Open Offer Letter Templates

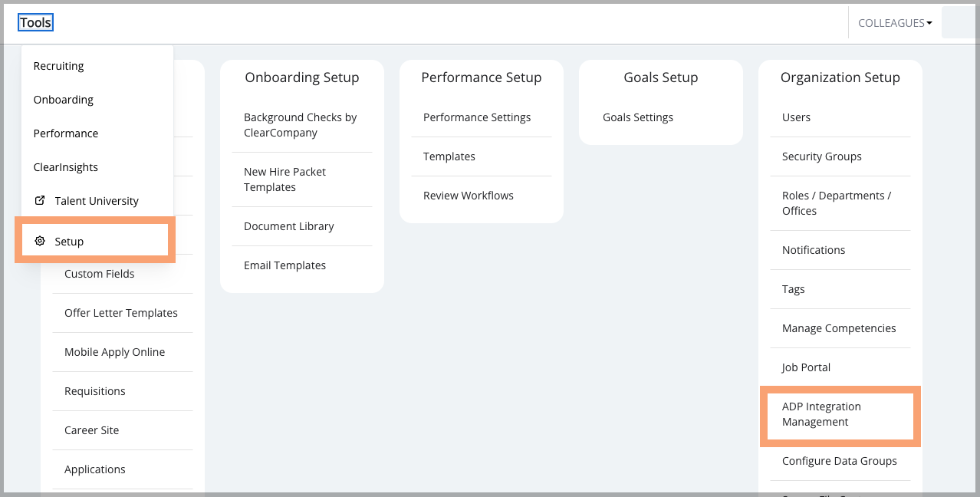click(121, 313)
